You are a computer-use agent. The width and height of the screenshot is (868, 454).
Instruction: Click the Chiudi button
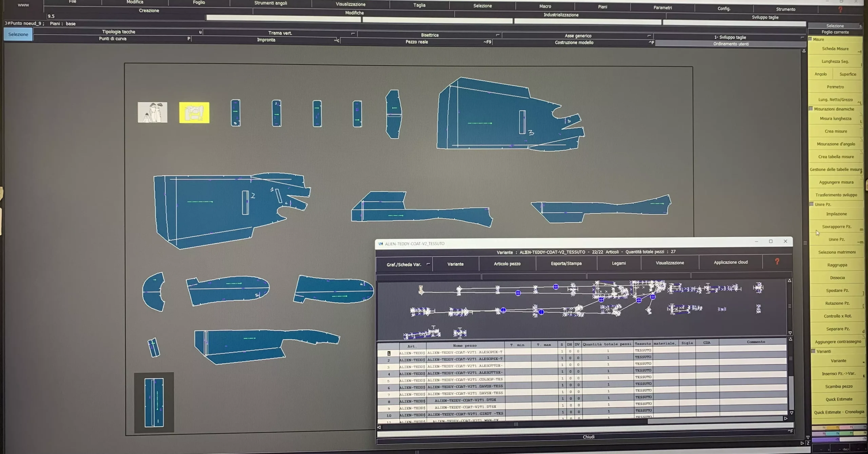pos(588,437)
